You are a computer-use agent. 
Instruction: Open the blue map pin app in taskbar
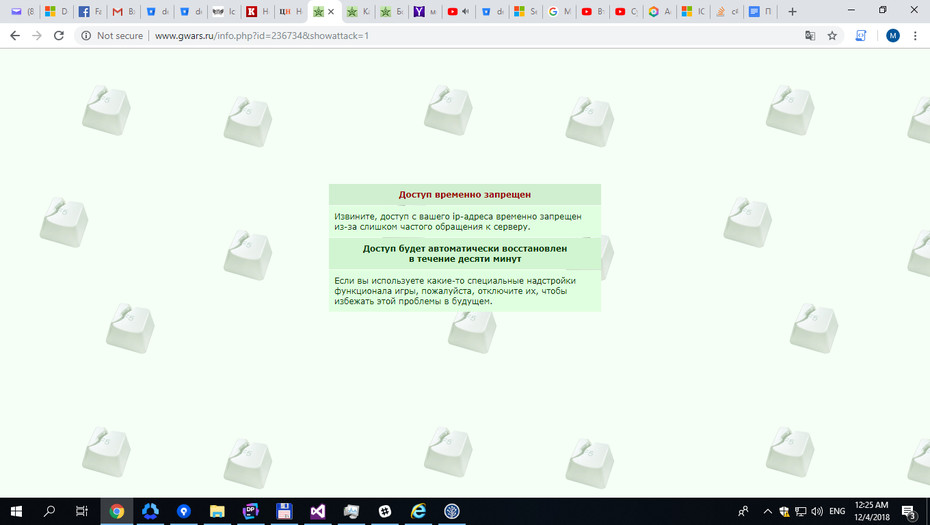point(184,511)
